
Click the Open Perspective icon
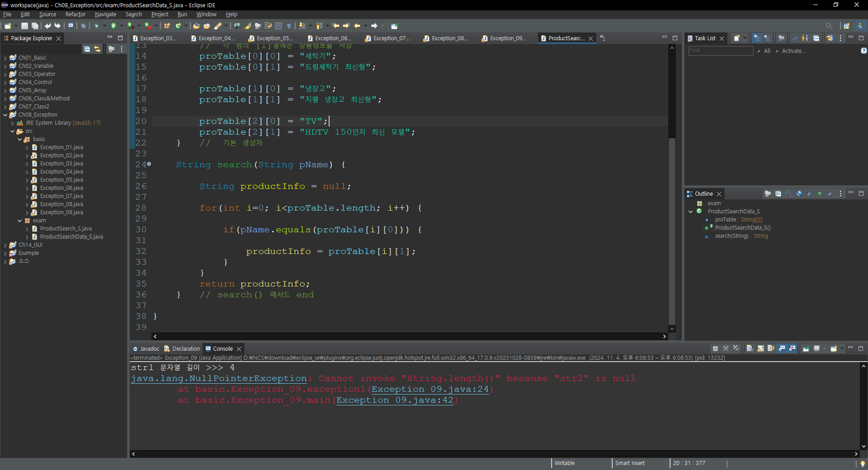[x=847, y=26]
